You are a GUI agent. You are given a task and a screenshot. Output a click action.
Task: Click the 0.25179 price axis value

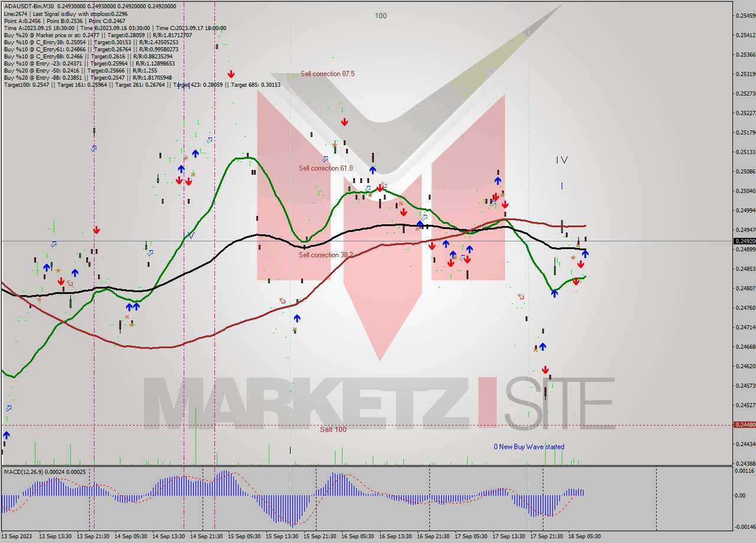(745, 133)
